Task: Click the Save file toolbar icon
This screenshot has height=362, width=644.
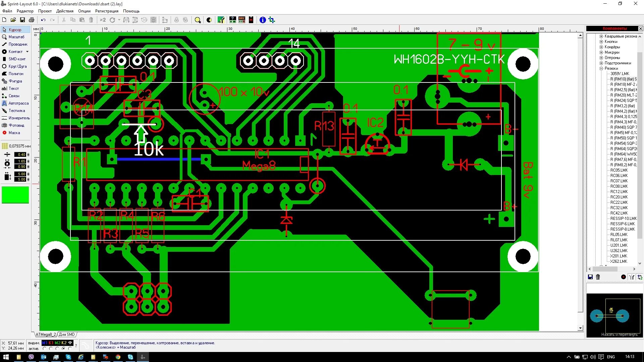Action: point(22,20)
